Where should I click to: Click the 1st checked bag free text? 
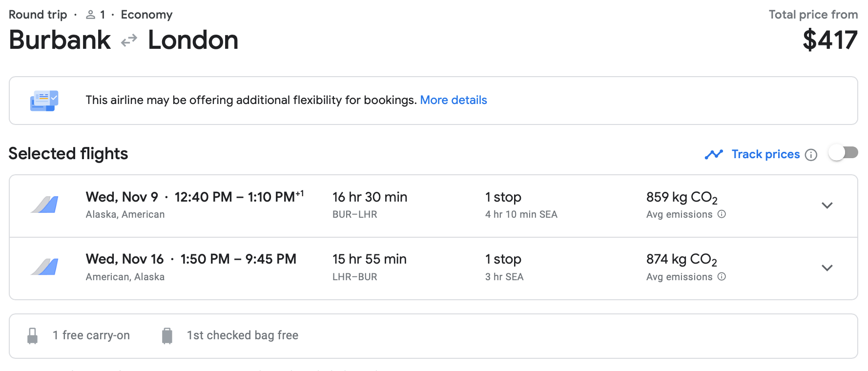(243, 335)
